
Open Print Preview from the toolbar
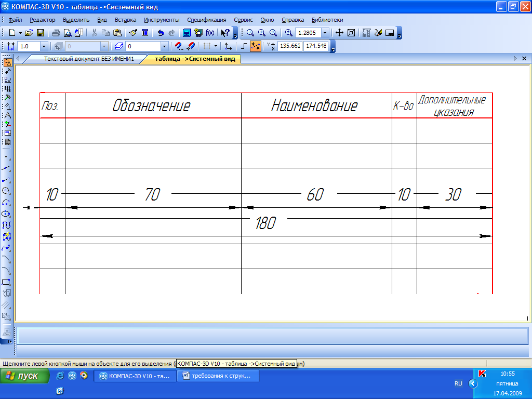[67, 33]
